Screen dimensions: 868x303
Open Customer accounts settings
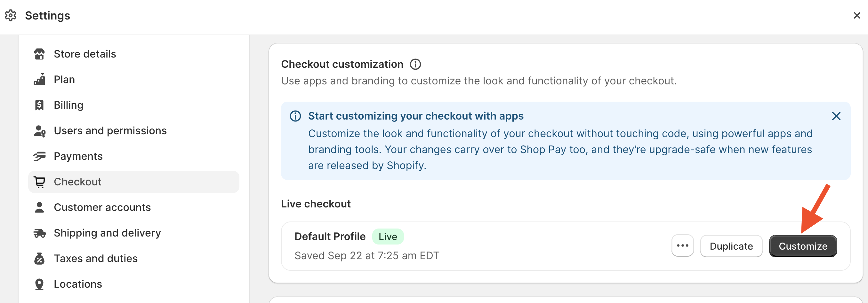click(102, 207)
